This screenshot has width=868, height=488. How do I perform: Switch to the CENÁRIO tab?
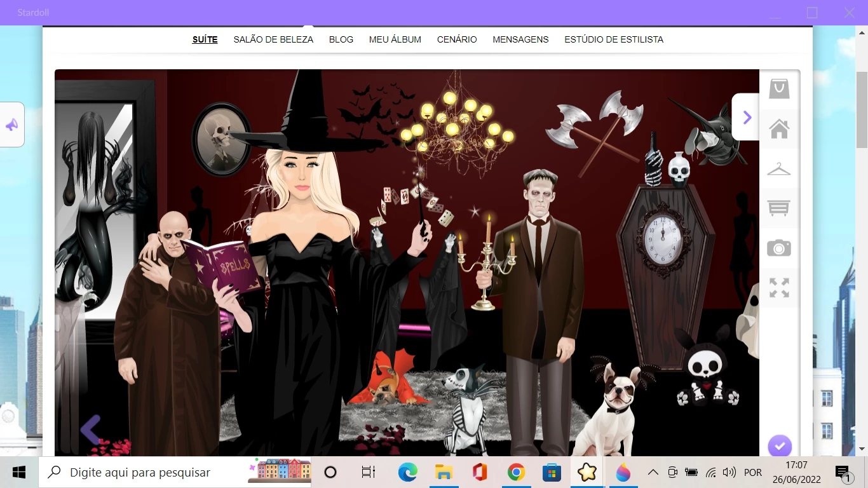click(x=457, y=39)
